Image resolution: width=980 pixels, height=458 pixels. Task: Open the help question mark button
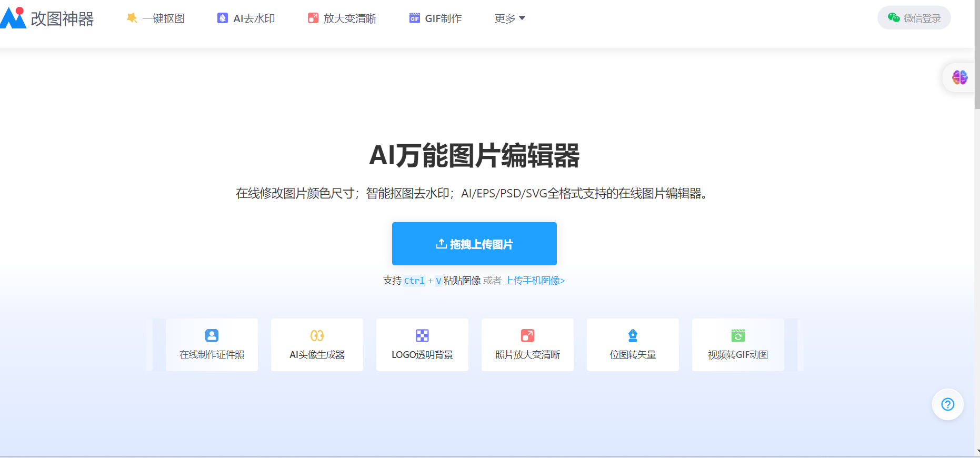tap(947, 404)
